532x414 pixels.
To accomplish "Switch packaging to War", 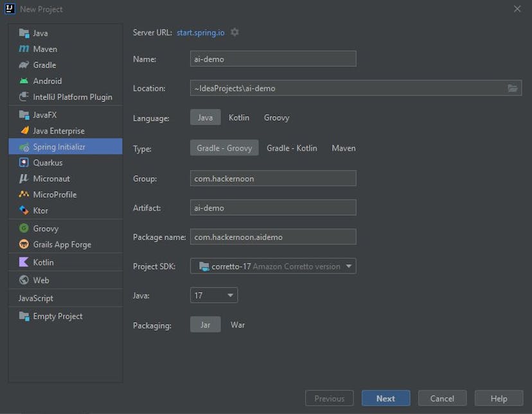I will click(238, 325).
